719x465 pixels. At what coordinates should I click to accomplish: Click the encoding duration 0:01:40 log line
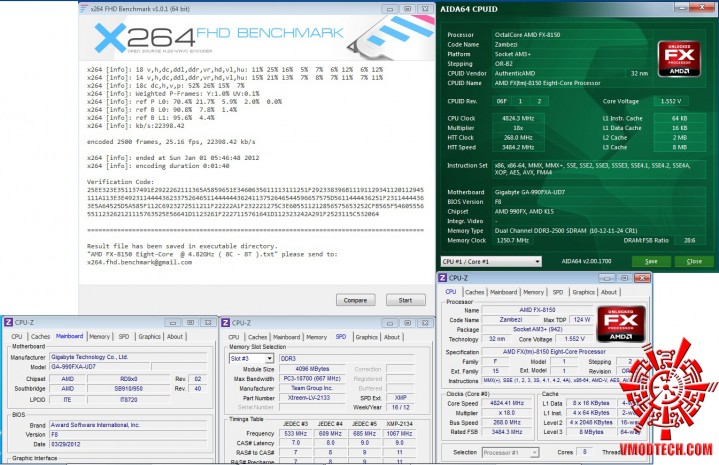point(158,166)
